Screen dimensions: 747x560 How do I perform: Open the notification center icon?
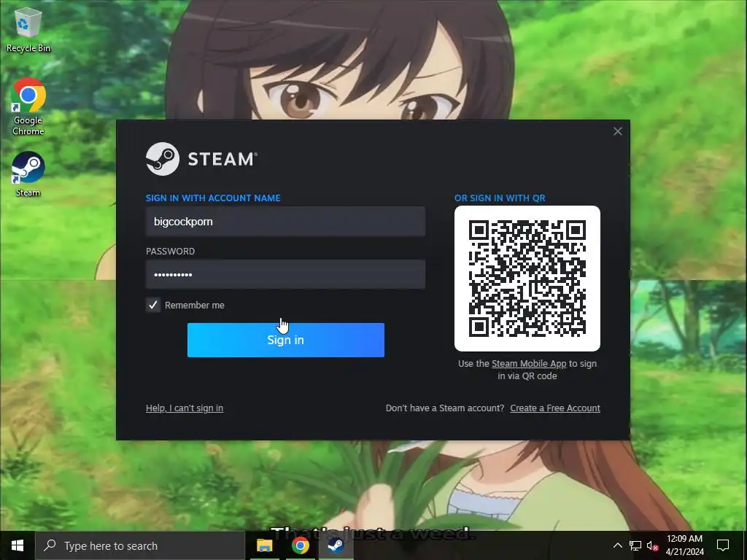point(723,545)
